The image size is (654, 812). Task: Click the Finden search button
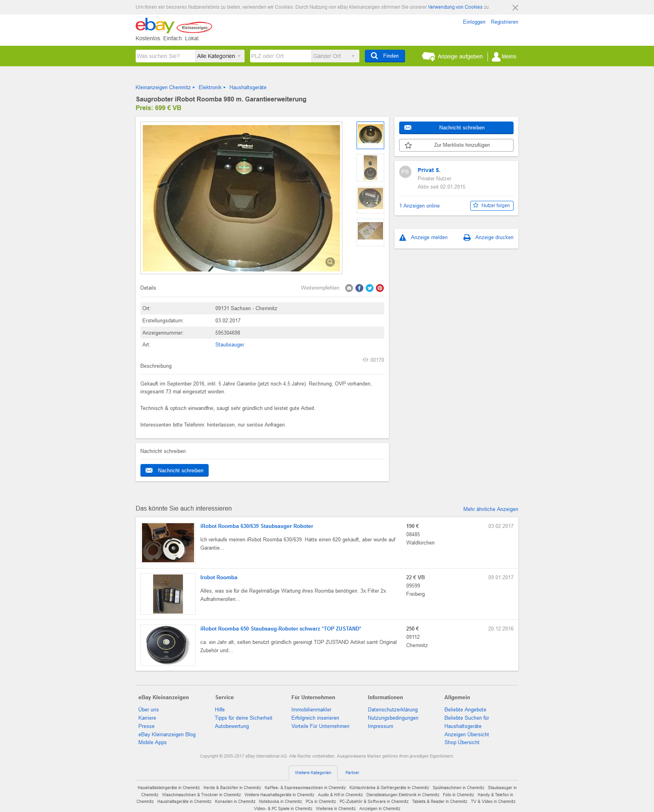(x=385, y=56)
